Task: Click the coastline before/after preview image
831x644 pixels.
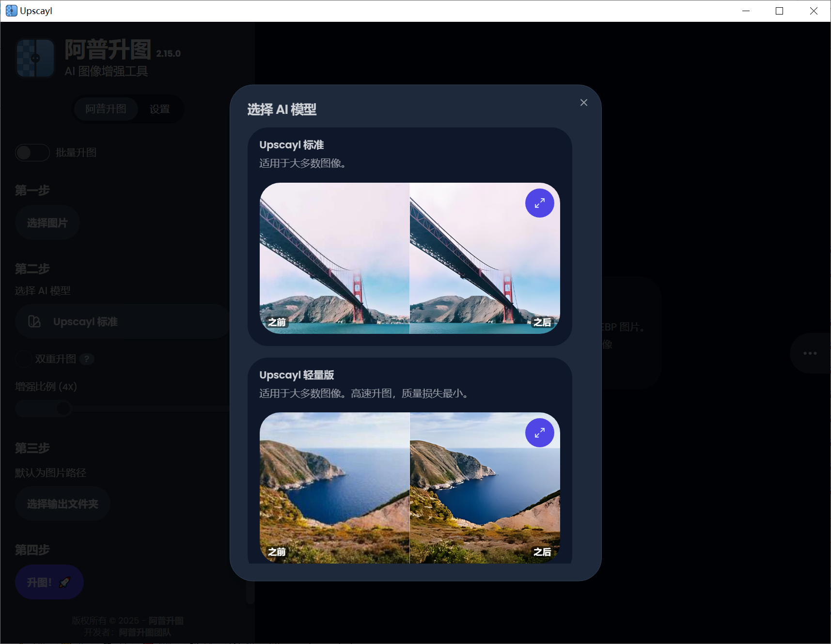Action: click(410, 488)
